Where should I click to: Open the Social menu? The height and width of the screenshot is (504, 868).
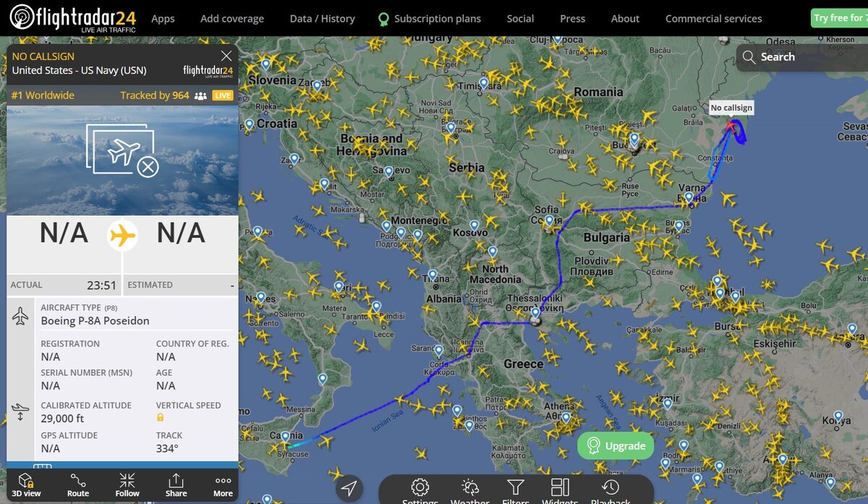[x=520, y=19]
